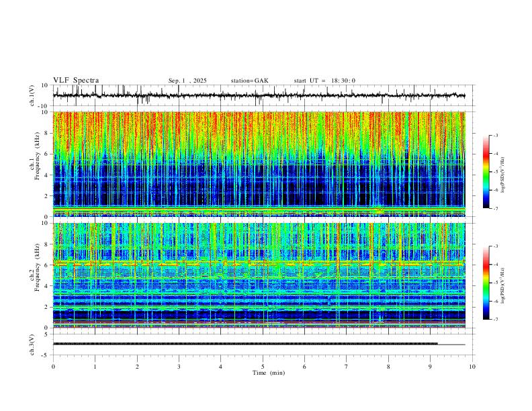Click the 'VLF Spectra' title text
The height and width of the screenshot is (411, 532).
[76, 81]
